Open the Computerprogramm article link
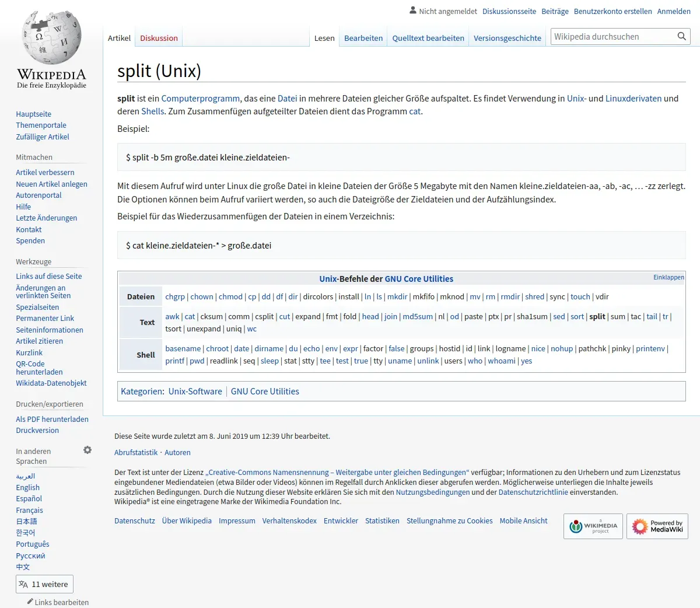 (200, 98)
